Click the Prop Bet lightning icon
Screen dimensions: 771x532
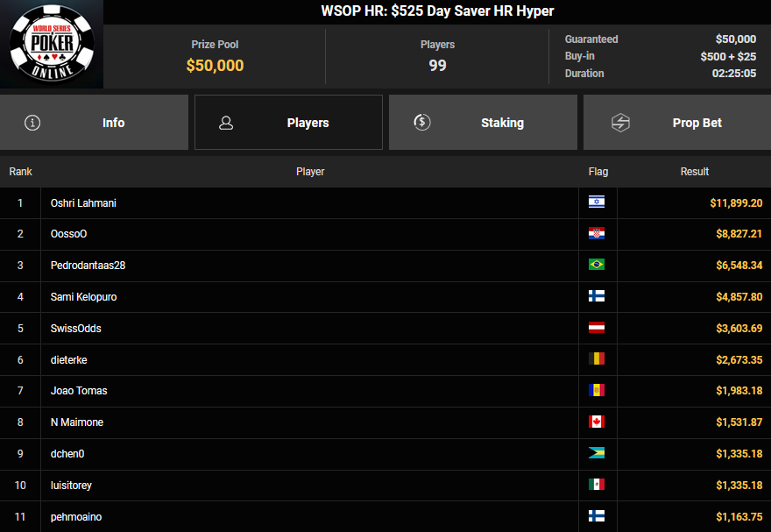tap(620, 123)
